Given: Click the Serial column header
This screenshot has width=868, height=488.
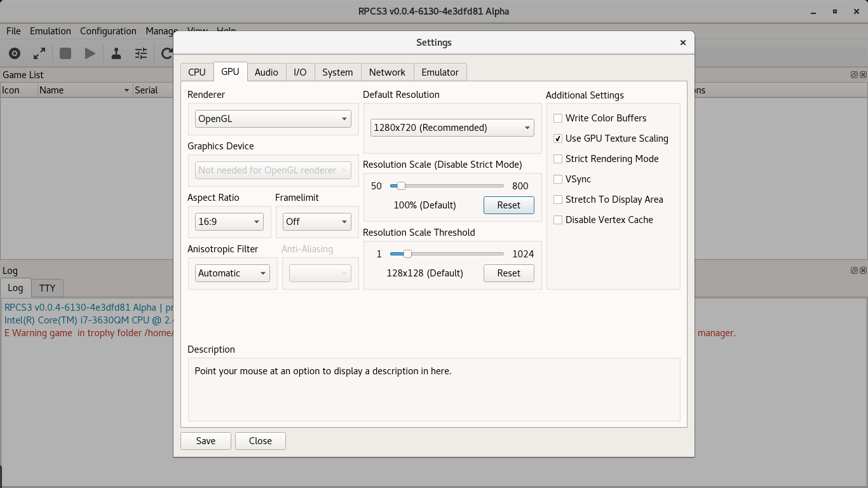Looking at the screenshot, I should tap(153, 90).
